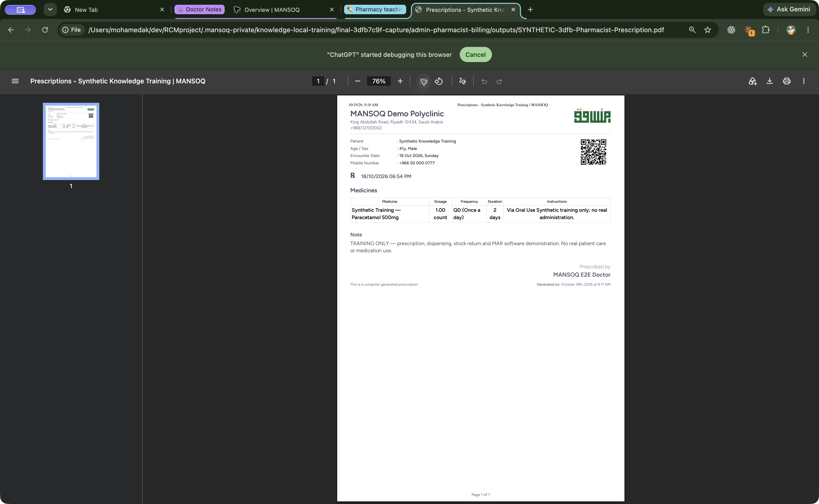Open a new browser tab
The height and width of the screenshot is (504, 819).
[530, 10]
